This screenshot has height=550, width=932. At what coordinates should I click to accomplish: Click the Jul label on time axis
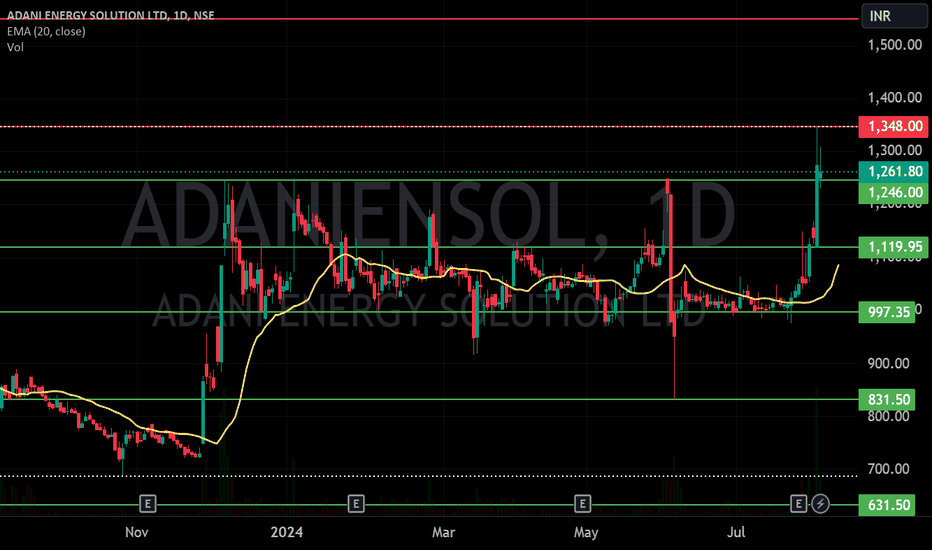(736, 532)
